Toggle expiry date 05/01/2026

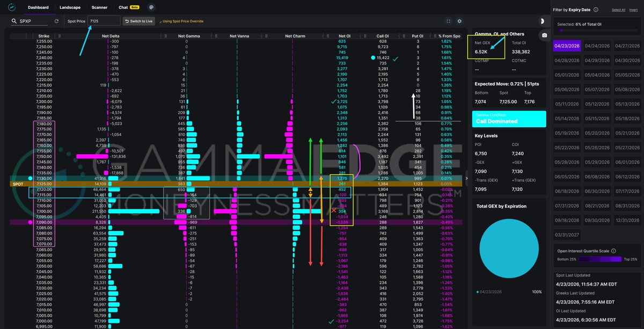click(566, 75)
